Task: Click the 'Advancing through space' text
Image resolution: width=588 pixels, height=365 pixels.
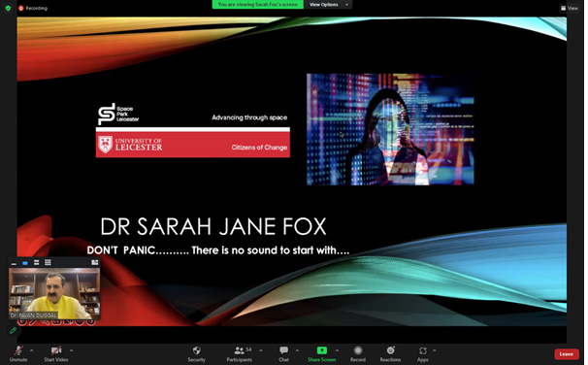Action: [x=249, y=117]
